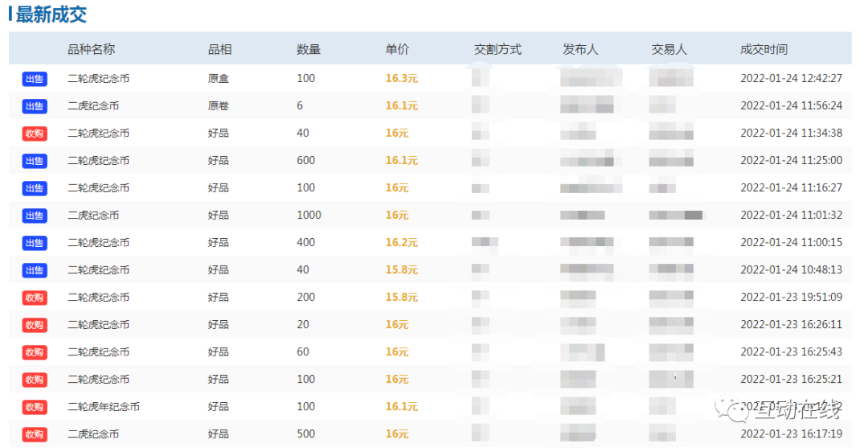Click the 15.8元 price in the 10:48:13 row
Screen dimensions: 868x448
(x=401, y=270)
